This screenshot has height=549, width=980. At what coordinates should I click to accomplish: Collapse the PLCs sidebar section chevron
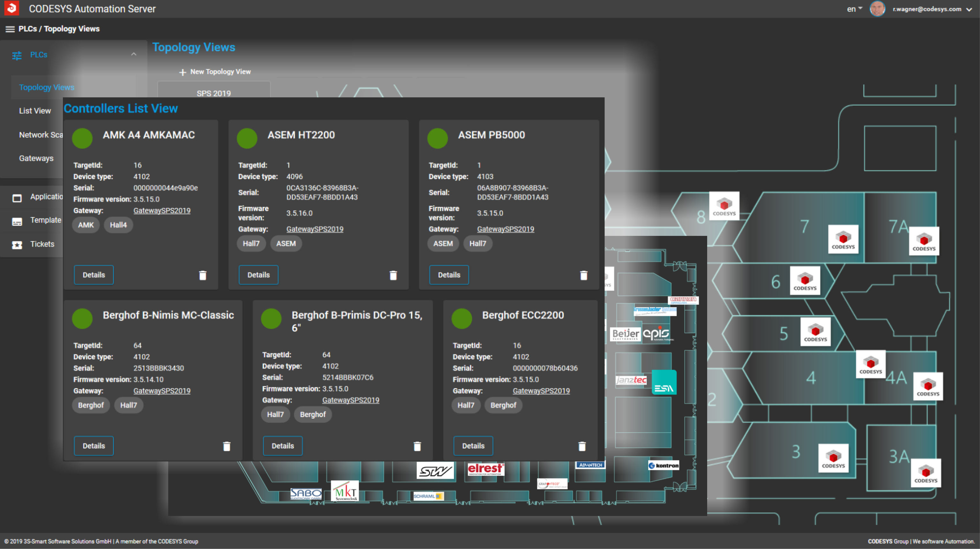point(134,54)
